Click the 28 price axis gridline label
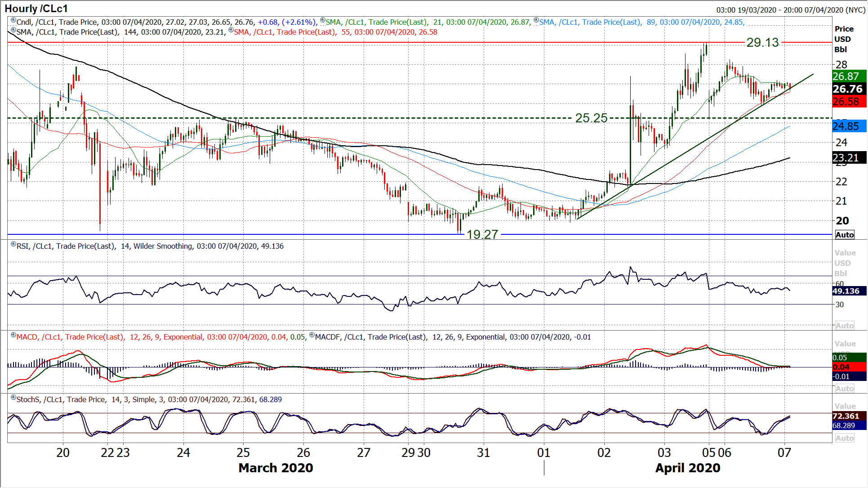The height and width of the screenshot is (488, 868). [x=841, y=65]
